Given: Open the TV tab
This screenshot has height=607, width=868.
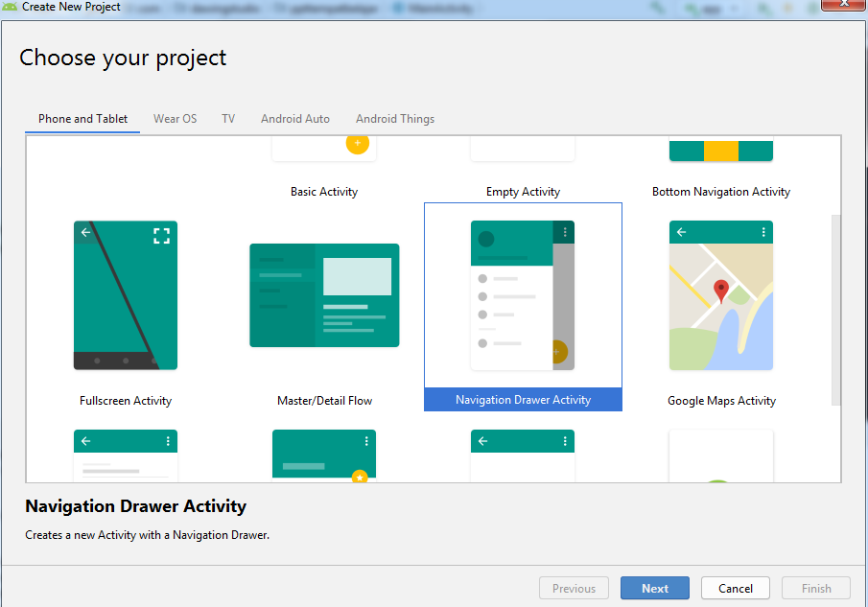Looking at the screenshot, I should (x=228, y=119).
